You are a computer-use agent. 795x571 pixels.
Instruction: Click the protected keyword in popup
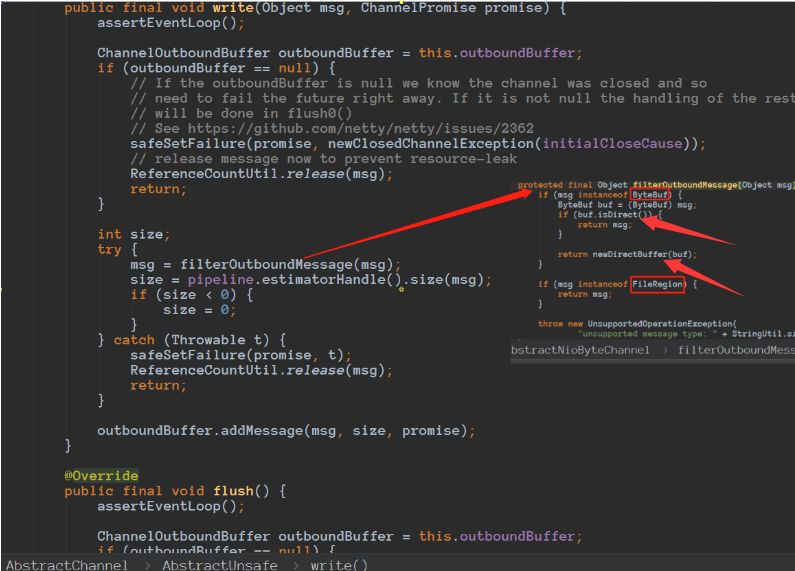tap(540, 185)
